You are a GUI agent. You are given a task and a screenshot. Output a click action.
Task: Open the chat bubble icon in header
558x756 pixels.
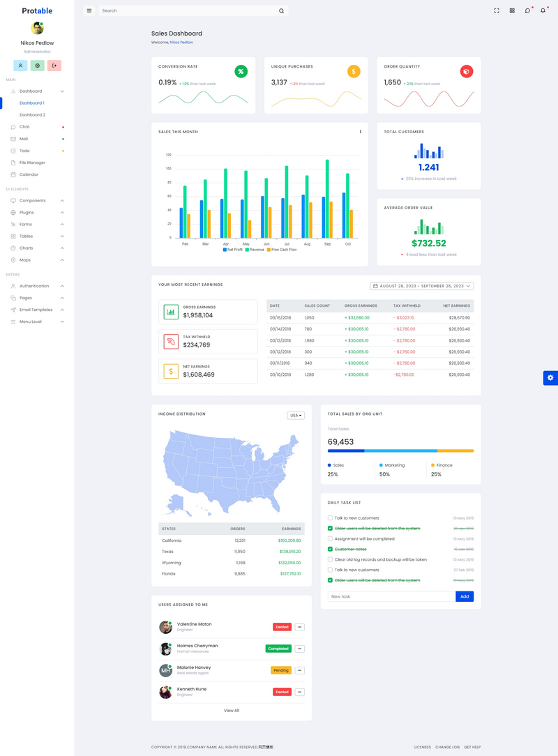[527, 10]
